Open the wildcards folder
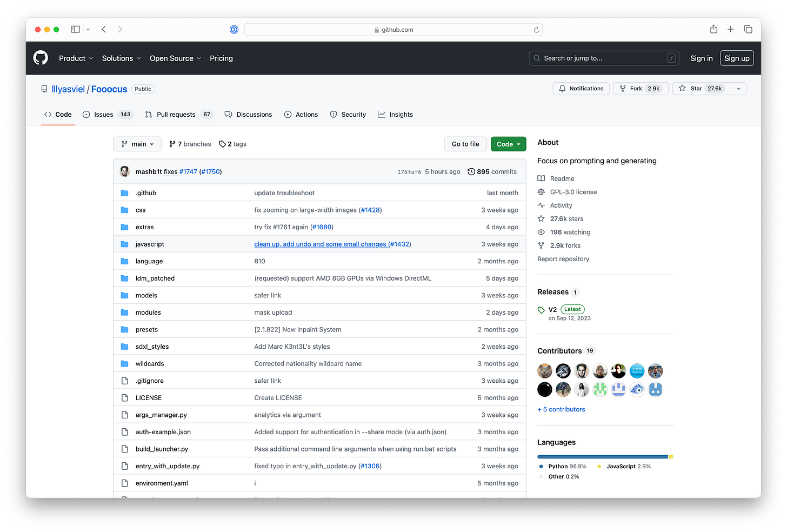The height and width of the screenshot is (532, 787). click(150, 364)
